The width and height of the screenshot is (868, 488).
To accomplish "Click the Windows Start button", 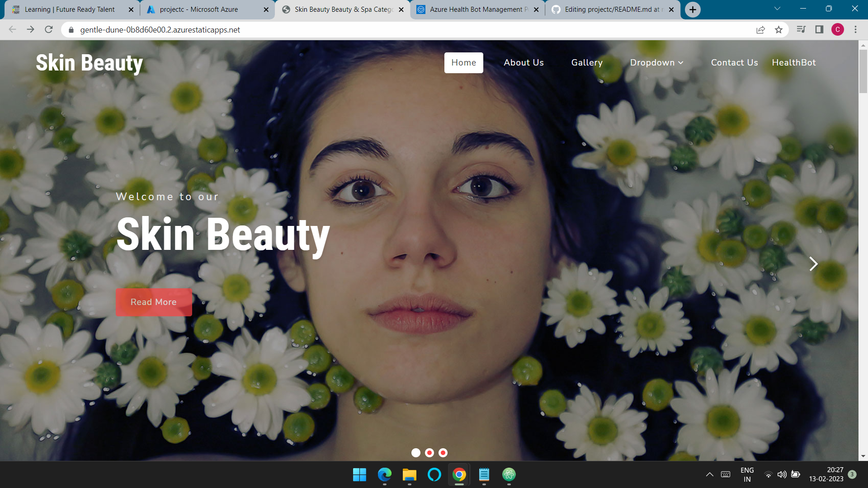I will [359, 474].
